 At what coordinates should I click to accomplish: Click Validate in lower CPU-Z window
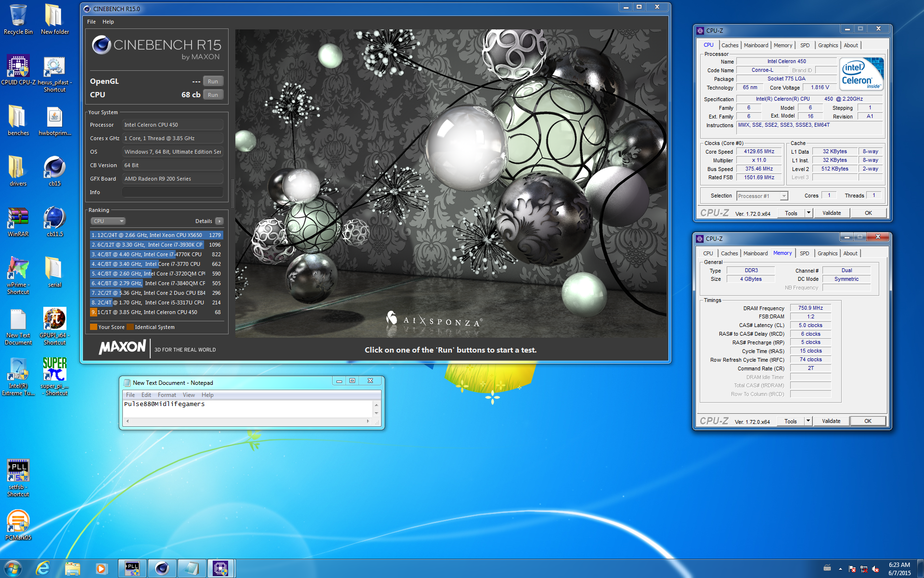click(831, 421)
